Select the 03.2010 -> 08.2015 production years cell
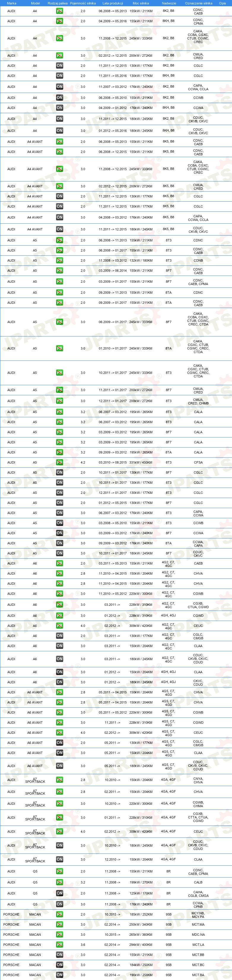 pos(112,463)
